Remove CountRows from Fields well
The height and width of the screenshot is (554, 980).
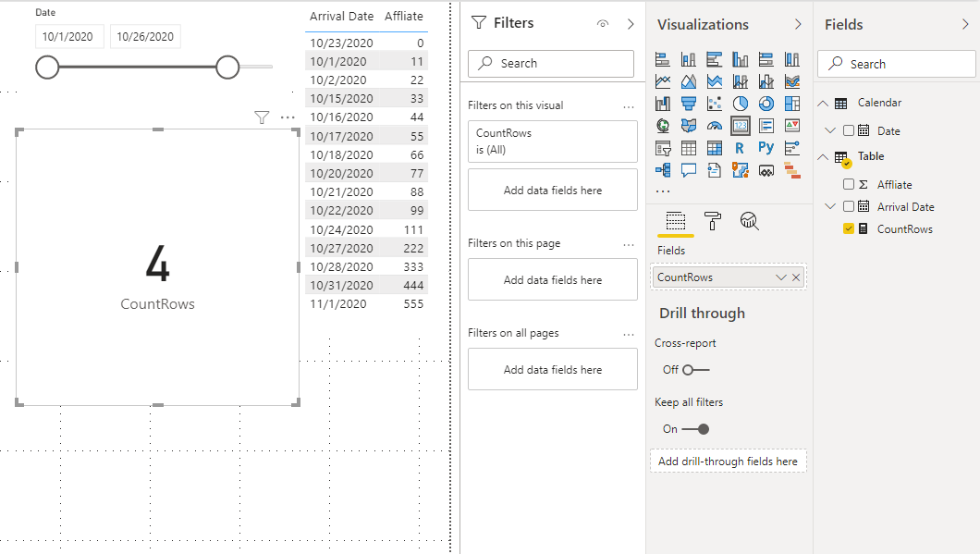[x=796, y=277]
